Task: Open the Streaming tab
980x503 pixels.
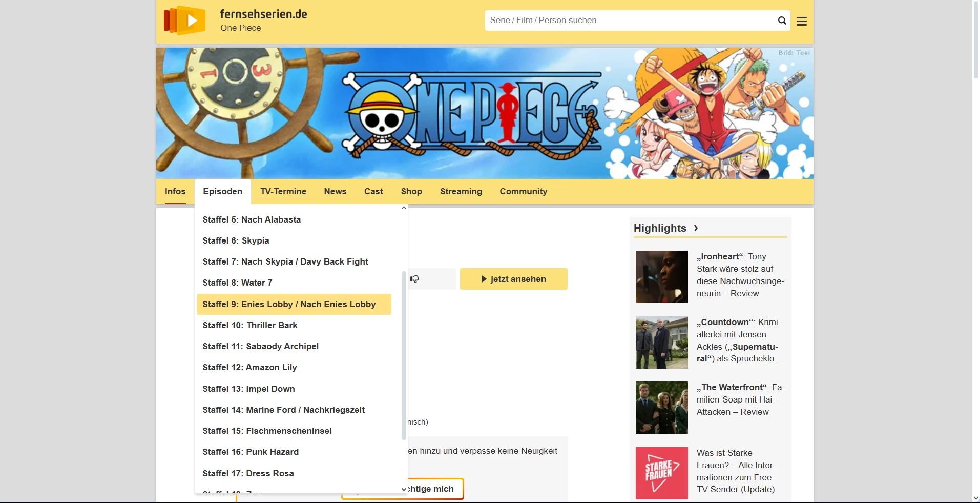Action: click(461, 191)
